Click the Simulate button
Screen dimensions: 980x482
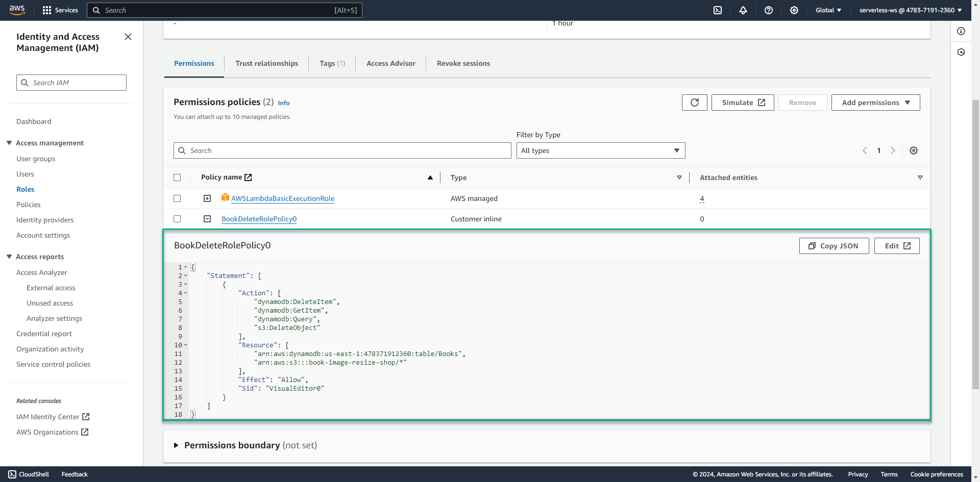pos(743,103)
